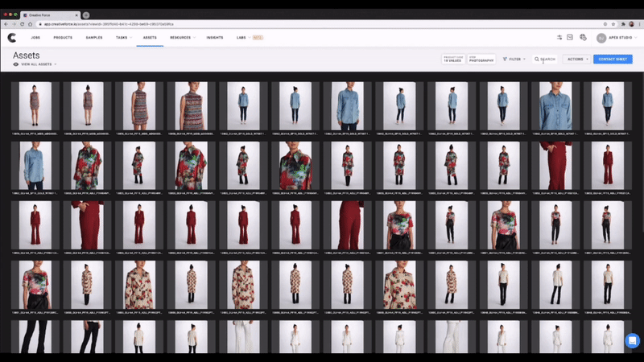
Task: Click the magnifier icon in Search
Action: (x=536, y=59)
